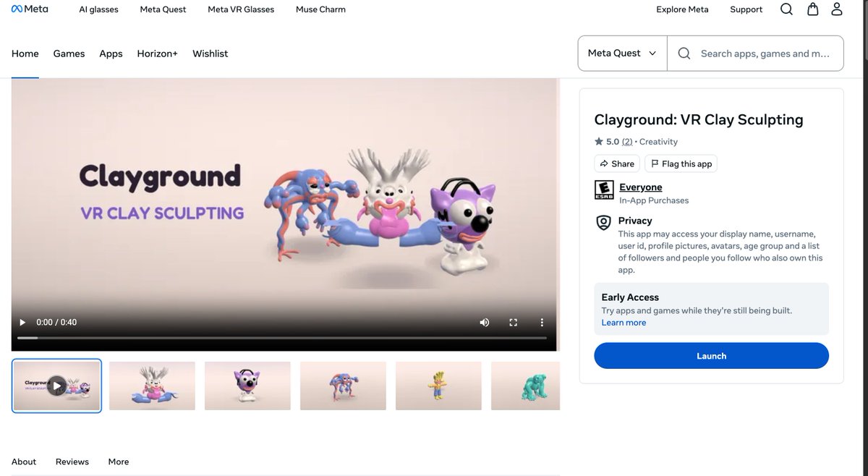Switch to the Games tab
The image size is (868, 476).
(x=69, y=54)
